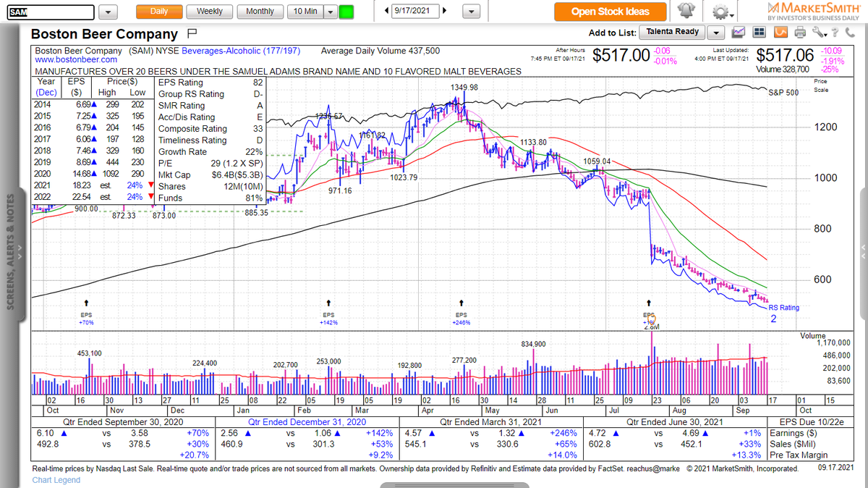Click the 1349.98 price high label
This screenshot has width=868, height=488.
coord(464,88)
